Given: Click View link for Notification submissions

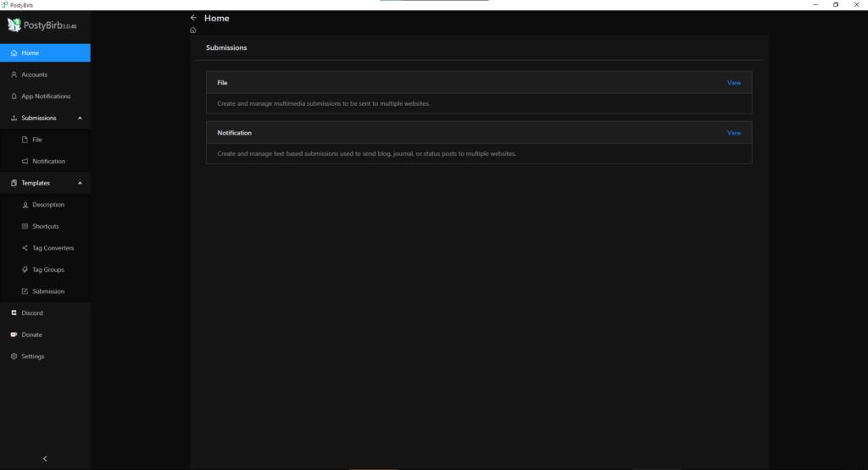Looking at the screenshot, I should coord(733,133).
